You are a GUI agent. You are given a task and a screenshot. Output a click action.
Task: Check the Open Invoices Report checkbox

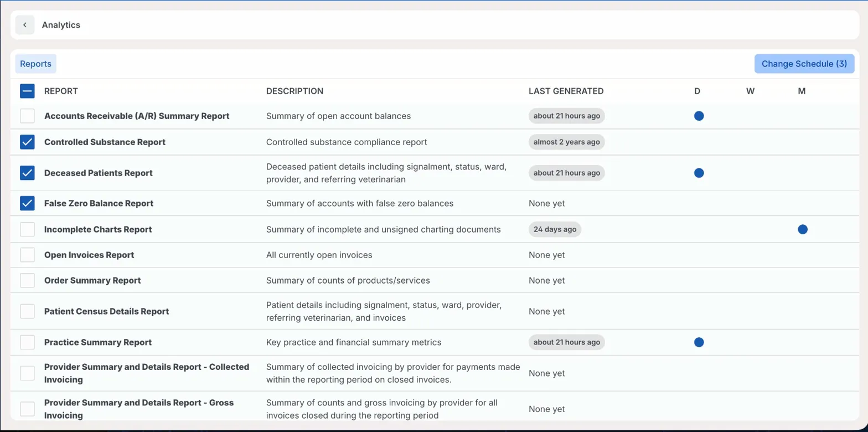[x=27, y=255]
